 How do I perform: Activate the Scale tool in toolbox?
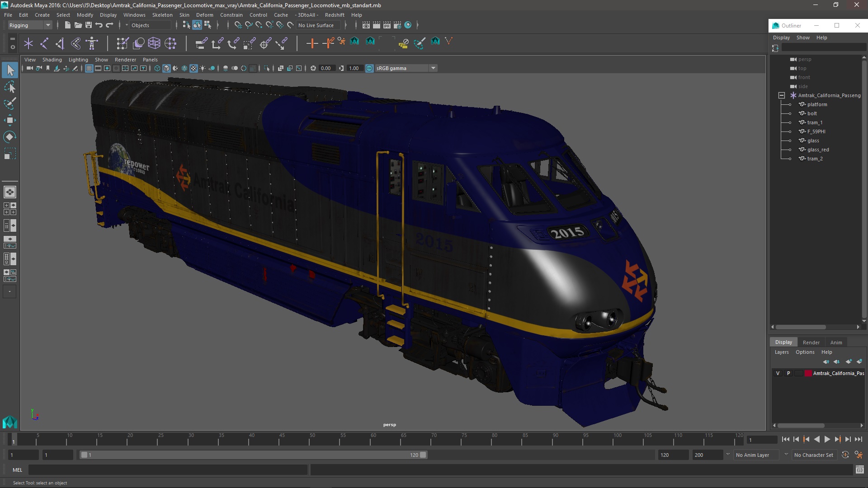(x=10, y=154)
